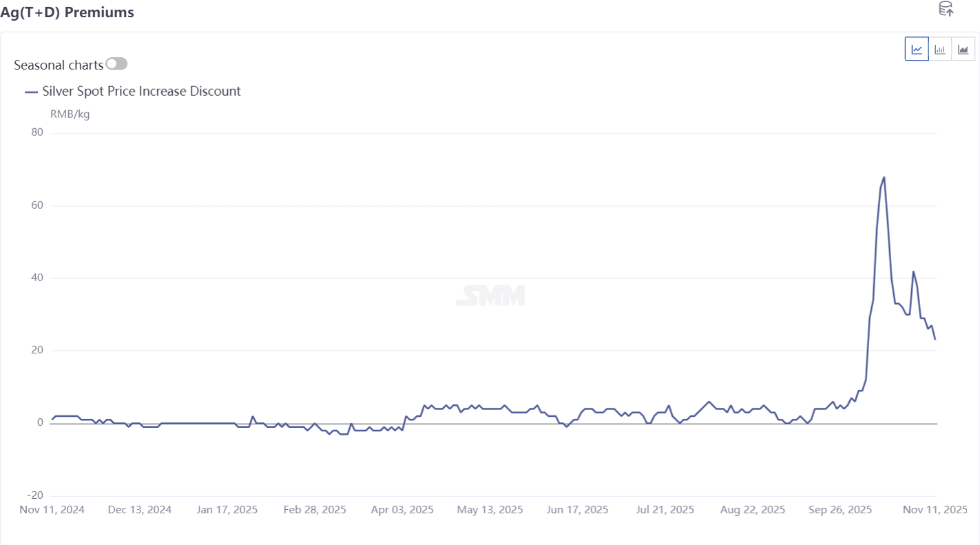980x545 pixels.
Task: Click the Jan 17, 2025 axis date
Action: pyautogui.click(x=227, y=510)
